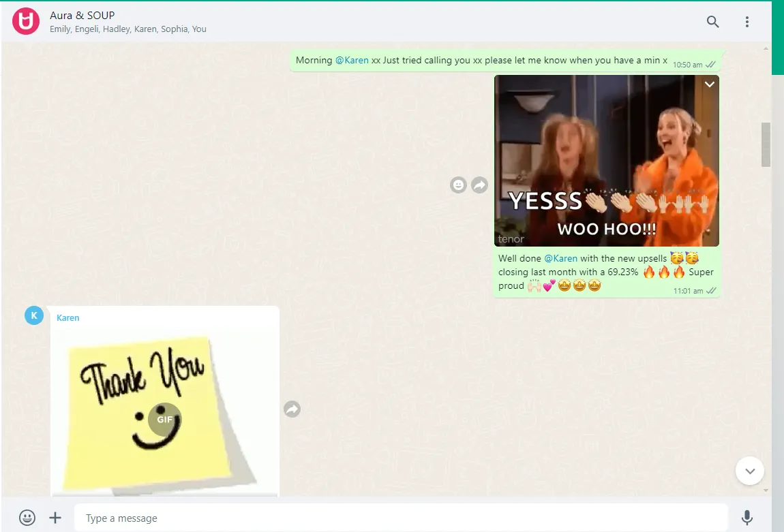Click the 11:01 am message timestamp
This screenshot has width=784, height=532.
[688, 291]
